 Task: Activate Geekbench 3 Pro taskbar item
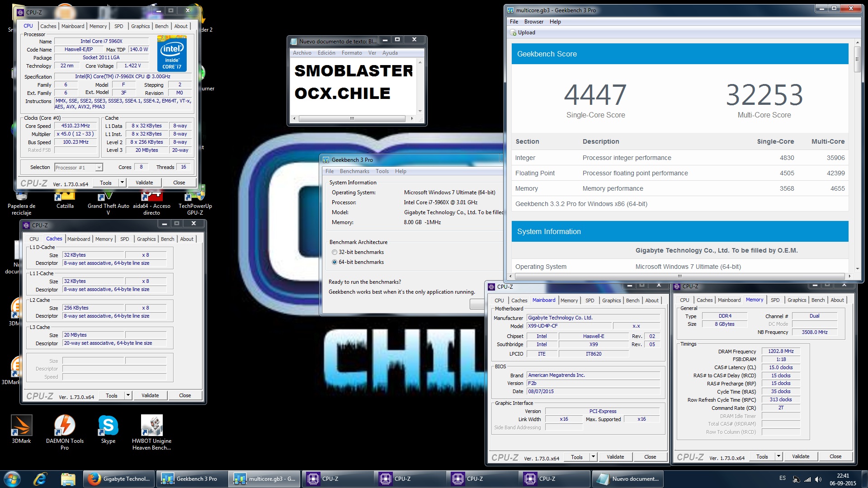[x=192, y=479]
